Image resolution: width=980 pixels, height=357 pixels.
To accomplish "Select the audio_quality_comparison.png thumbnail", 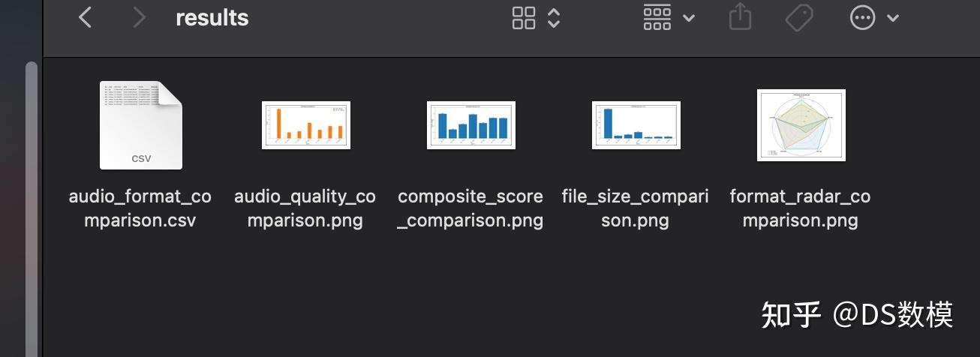I will click(x=306, y=125).
